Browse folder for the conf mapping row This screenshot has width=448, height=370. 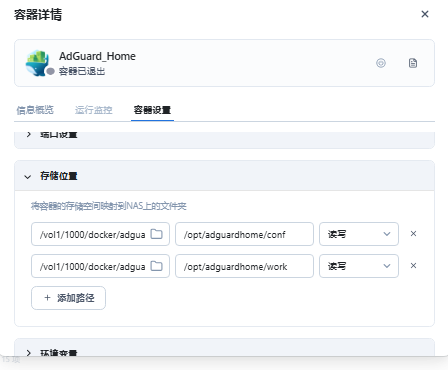click(156, 234)
